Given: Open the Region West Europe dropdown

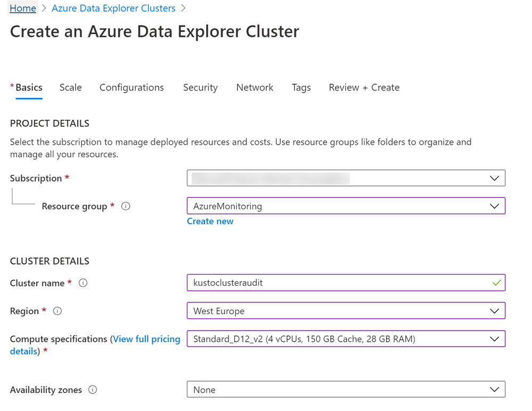Looking at the screenshot, I should pos(346,310).
